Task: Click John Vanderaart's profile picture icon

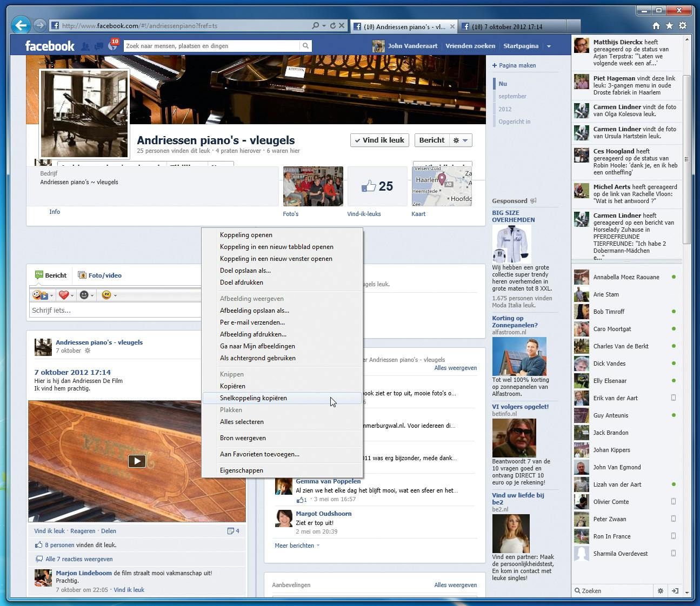Action: click(x=379, y=46)
